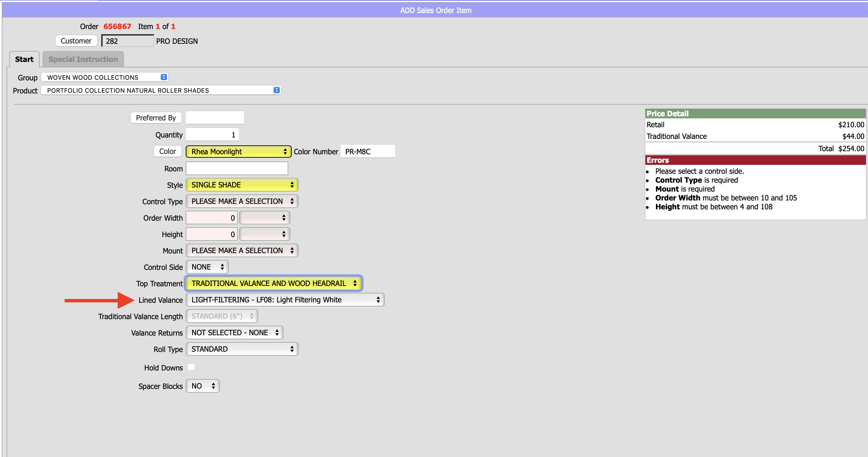
Task: Open the Top Treatment dropdown
Action: click(273, 283)
